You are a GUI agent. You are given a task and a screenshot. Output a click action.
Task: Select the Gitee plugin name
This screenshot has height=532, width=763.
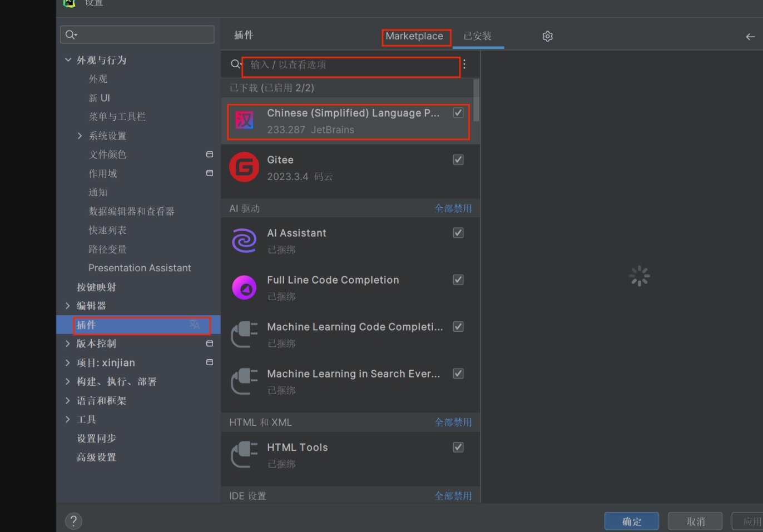[280, 160]
